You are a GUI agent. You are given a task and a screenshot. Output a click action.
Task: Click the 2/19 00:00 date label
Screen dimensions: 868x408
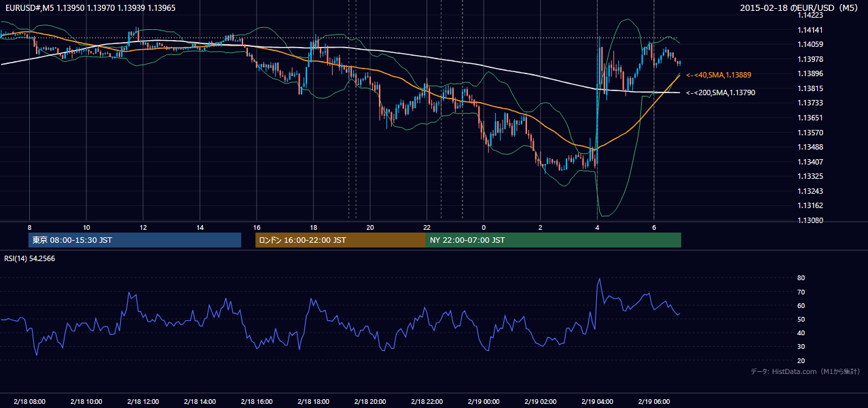(x=484, y=402)
